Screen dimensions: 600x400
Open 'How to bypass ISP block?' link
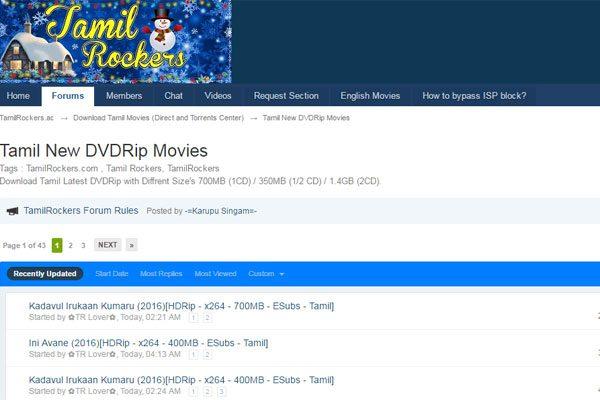(x=474, y=96)
